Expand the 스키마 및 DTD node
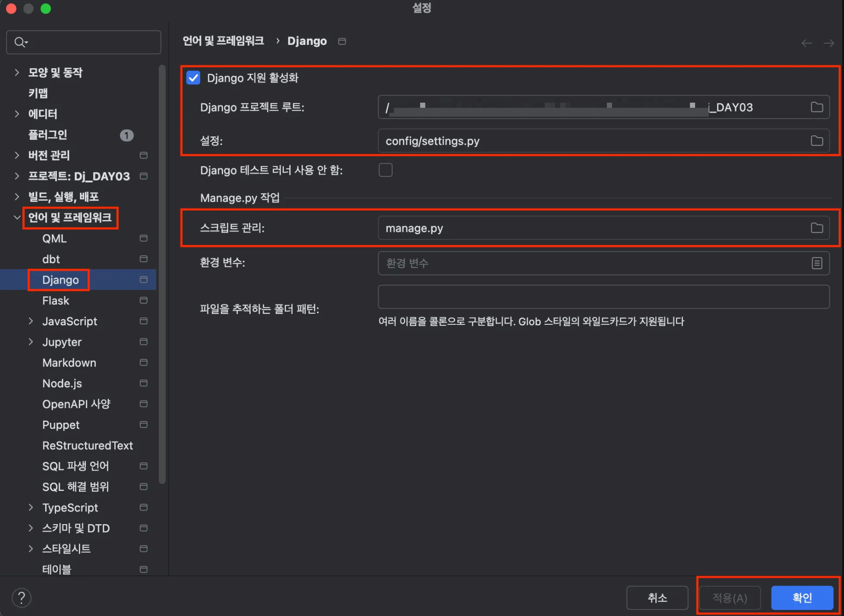Viewport: 844px width, 616px height. [x=31, y=528]
